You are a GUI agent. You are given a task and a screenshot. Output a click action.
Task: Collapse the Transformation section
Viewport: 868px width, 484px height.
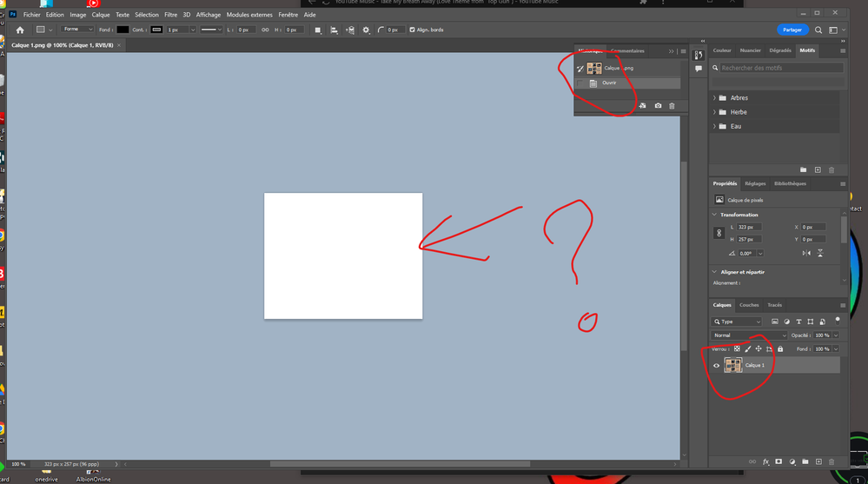714,215
